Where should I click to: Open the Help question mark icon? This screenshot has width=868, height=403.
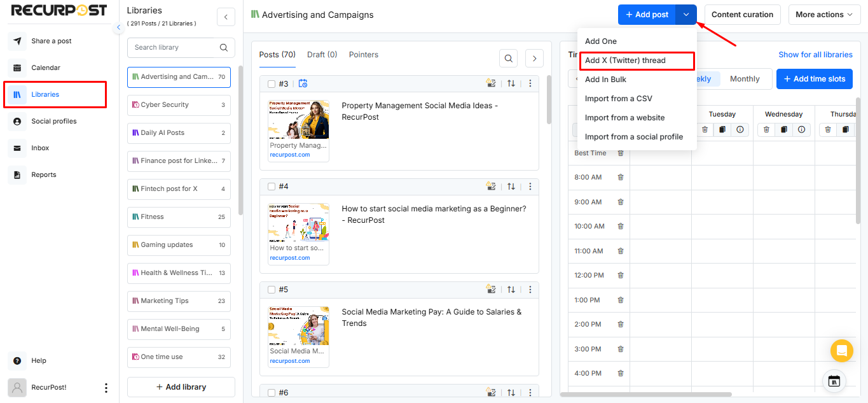(17, 360)
